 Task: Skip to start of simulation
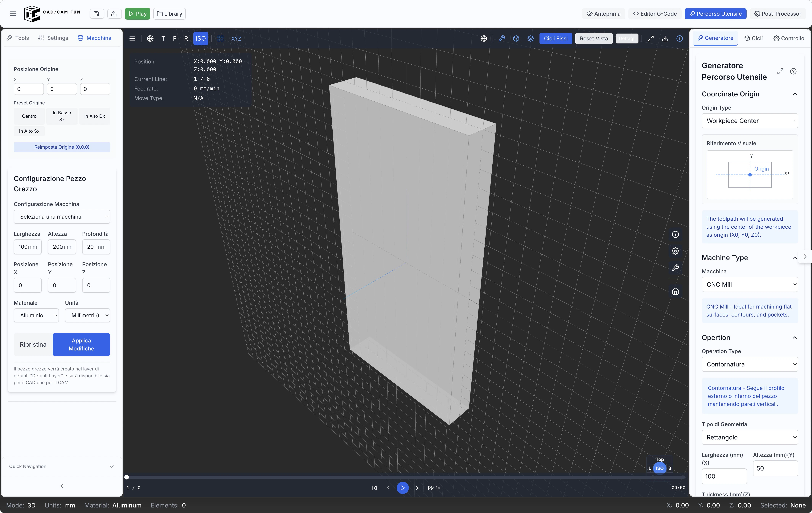pos(374,488)
